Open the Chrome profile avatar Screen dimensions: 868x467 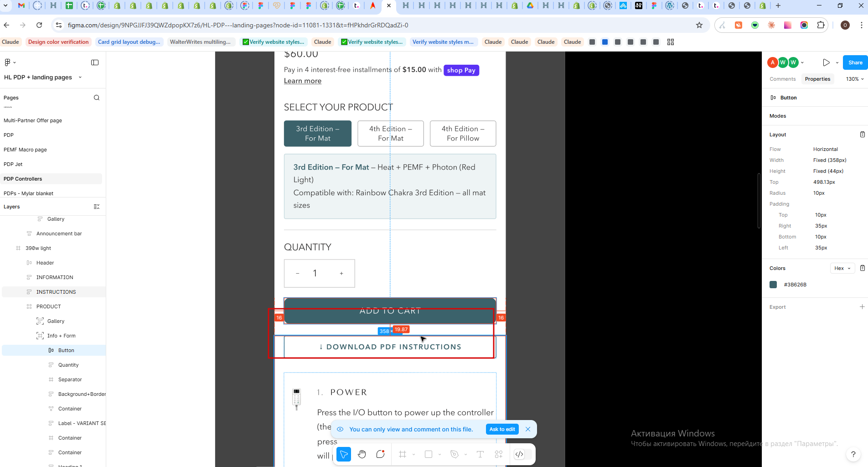click(845, 25)
